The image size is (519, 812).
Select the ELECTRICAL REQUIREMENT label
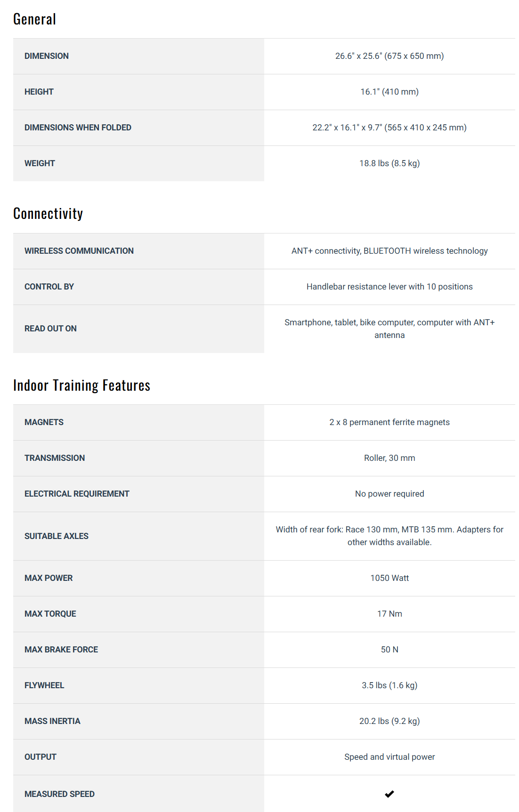pyautogui.click(x=77, y=494)
